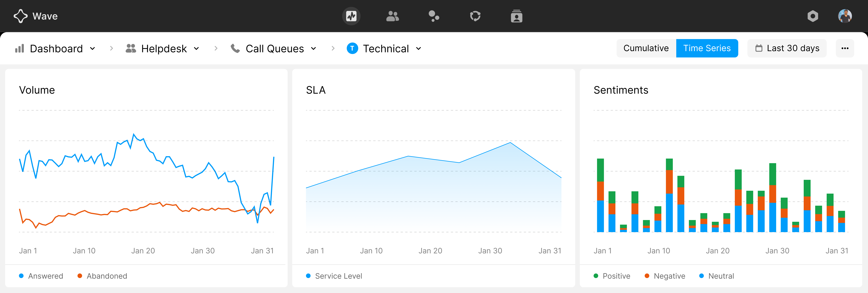The image size is (868, 293).
Task: Expand the Technical queue dropdown
Action: (418, 49)
